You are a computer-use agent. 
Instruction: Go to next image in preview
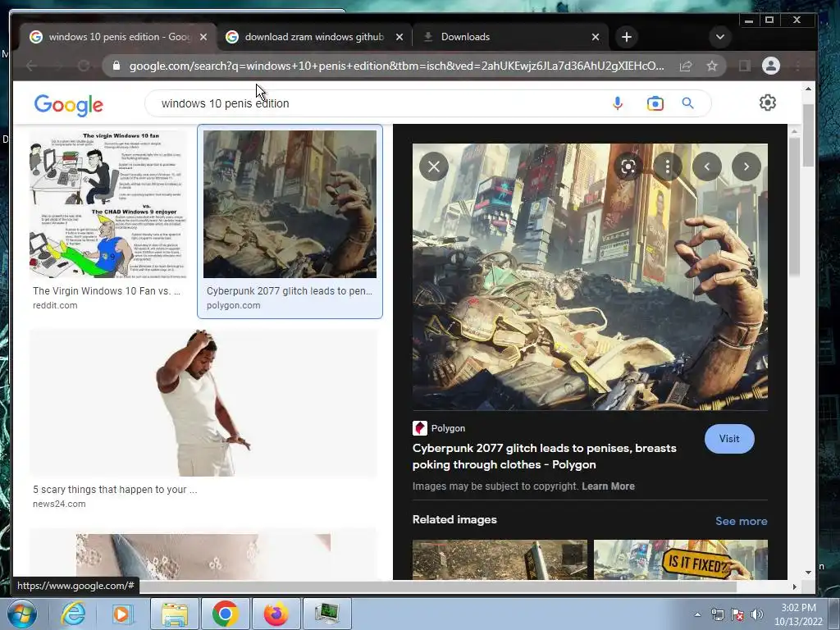point(746,167)
